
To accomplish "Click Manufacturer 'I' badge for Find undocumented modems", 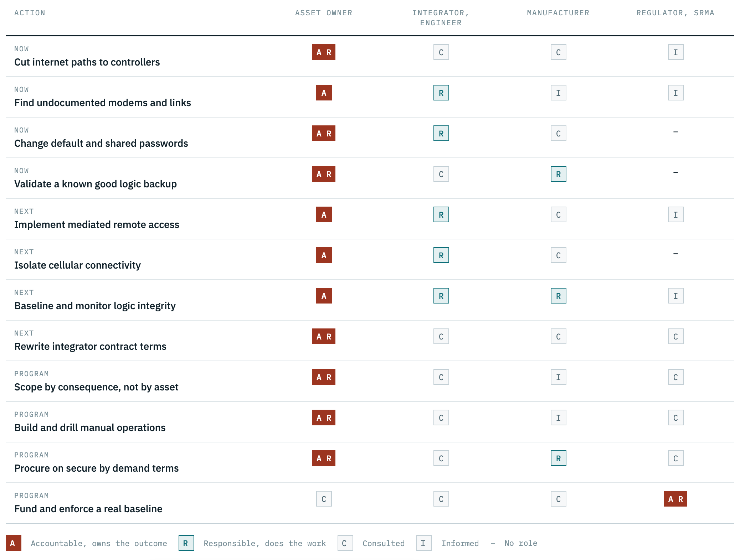I will pos(558,93).
